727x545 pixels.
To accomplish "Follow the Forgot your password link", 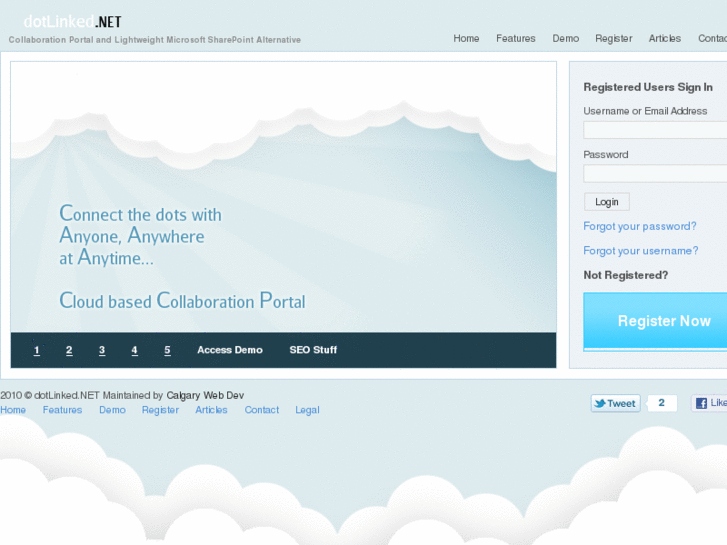I will point(639,226).
